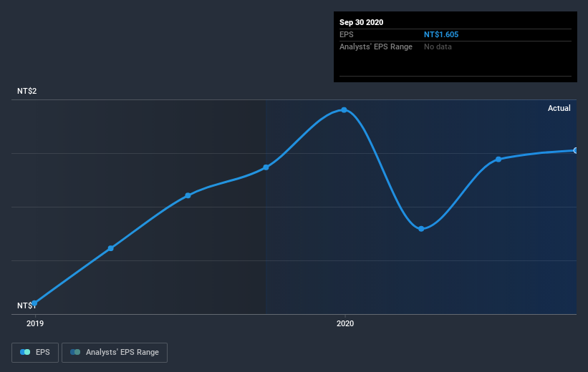This screenshot has width=588, height=372.
Task: Click the 'NT$2' y-axis label
Action: pyautogui.click(x=27, y=91)
